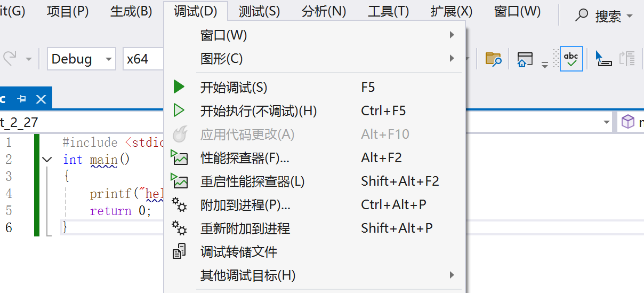Close the open document tab
Image resolution: width=644 pixels, height=293 pixels.
41,99
